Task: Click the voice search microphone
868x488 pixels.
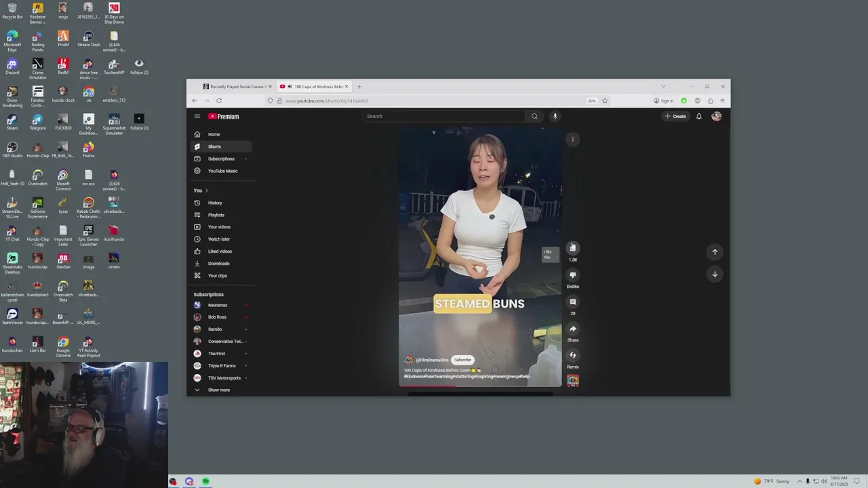Action: [x=555, y=117]
